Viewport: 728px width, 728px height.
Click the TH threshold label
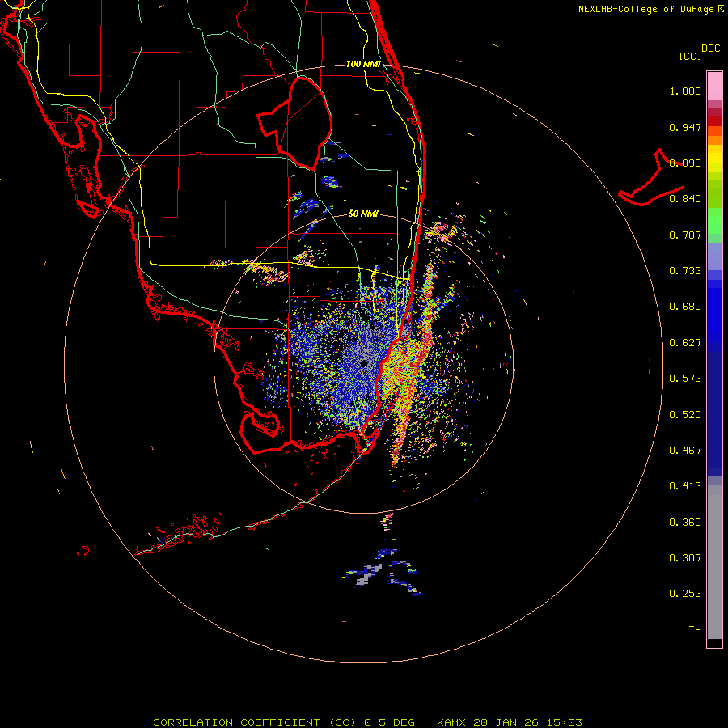(695, 630)
